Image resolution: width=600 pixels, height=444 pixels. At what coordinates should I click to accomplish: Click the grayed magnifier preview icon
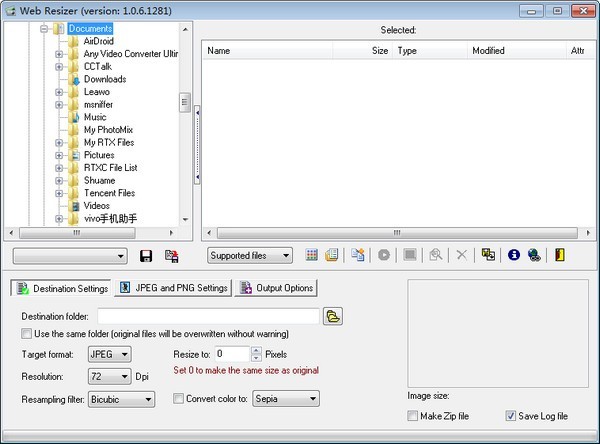tap(435, 255)
